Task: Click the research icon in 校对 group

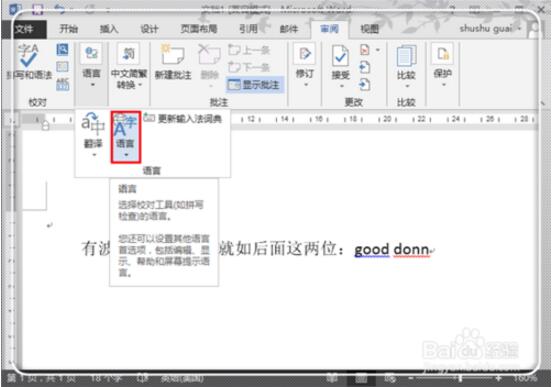Action: click(x=62, y=49)
